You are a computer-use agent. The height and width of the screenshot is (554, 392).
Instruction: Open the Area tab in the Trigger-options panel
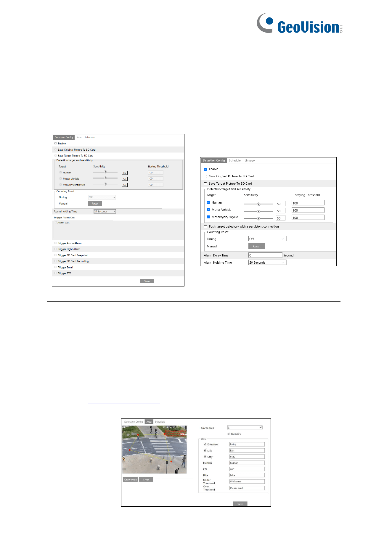79,137
